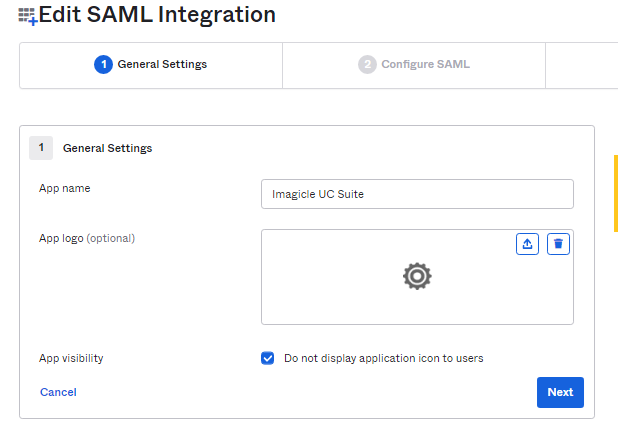Click the grey step 2 circle
Screen dimensions: 618x431
tap(367, 65)
